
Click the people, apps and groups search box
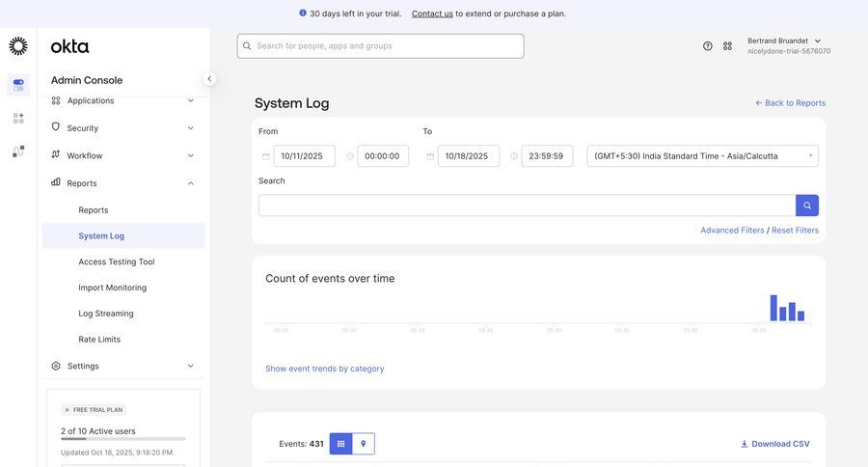pos(380,46)
